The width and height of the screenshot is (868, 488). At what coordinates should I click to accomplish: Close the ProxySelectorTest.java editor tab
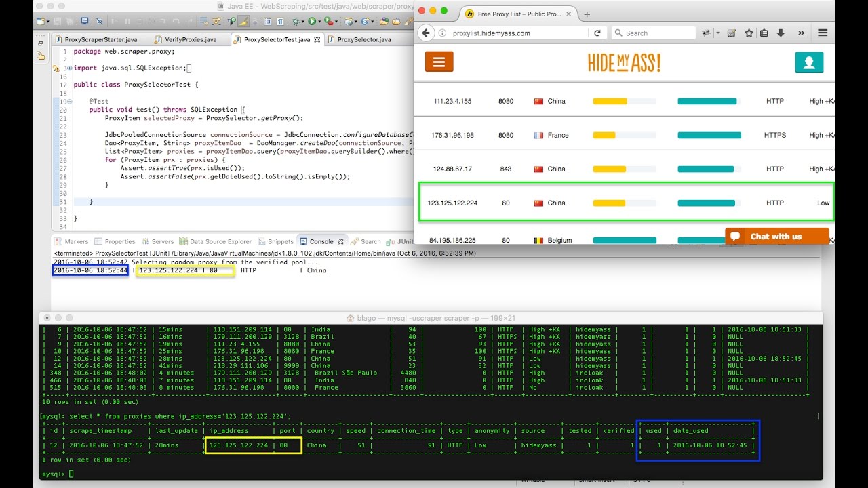(317, 39)
